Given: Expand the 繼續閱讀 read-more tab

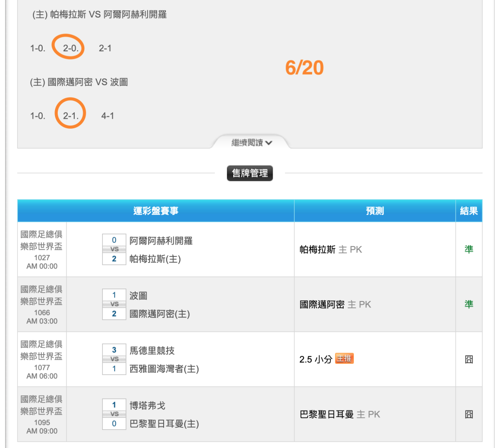Looking at the screenshot, I should coord(251,142).
